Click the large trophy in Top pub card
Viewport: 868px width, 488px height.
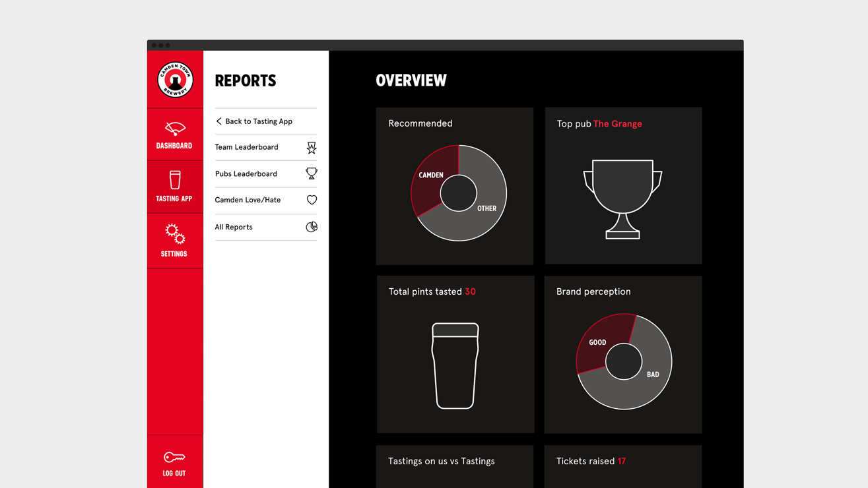(x=622, y=199)
